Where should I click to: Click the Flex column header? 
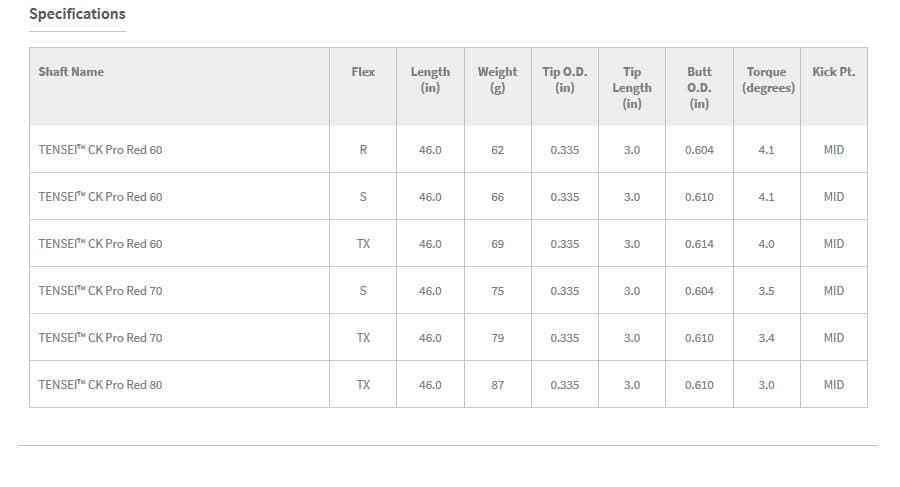point(363,72)
